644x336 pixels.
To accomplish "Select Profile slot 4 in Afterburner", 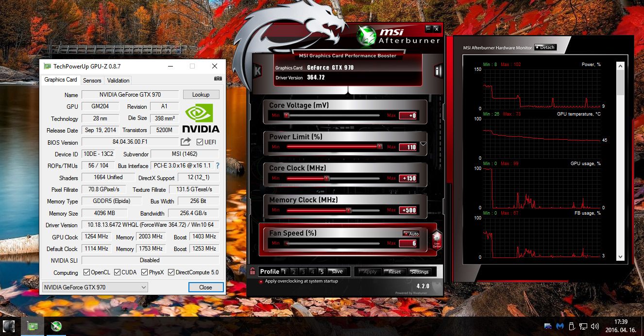I will [312, 271].
